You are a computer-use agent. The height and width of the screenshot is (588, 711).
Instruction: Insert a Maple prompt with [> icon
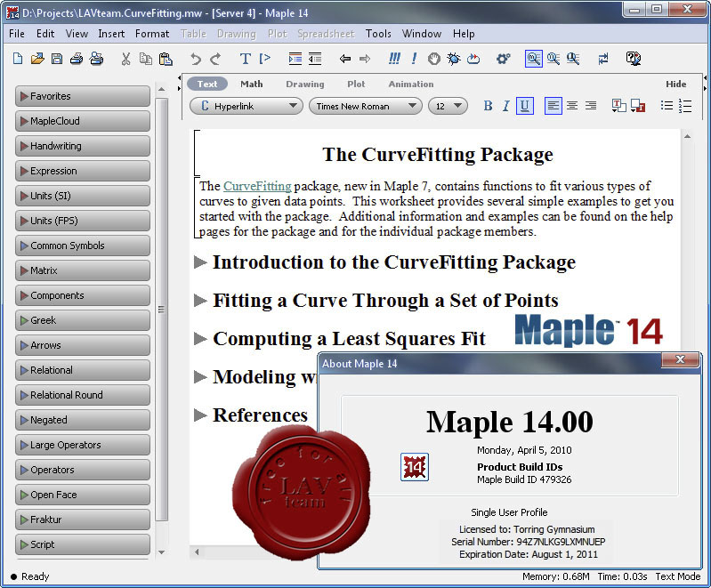click(265, 59)
